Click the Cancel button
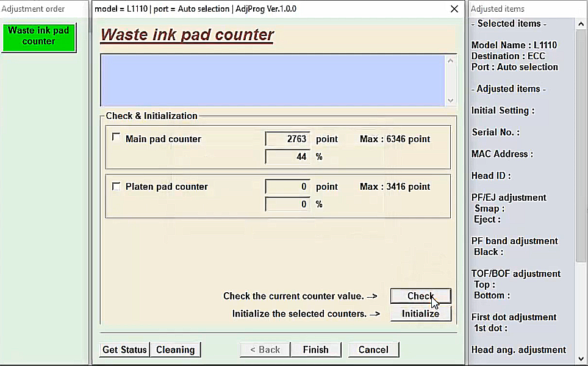This screenshot has height=366, width=588. click(x=373, y=350)
